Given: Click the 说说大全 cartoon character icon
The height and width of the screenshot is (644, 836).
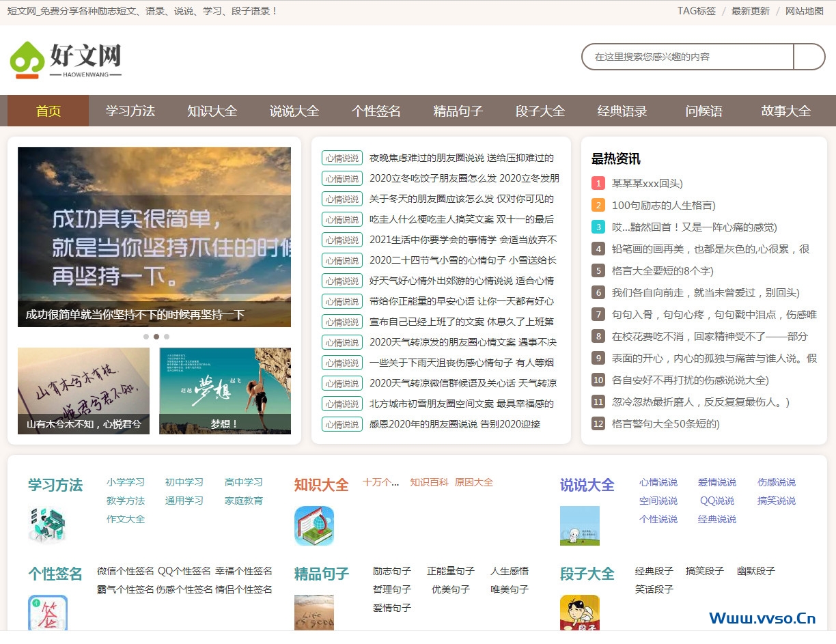Looking at the screenshot, I should (x=580, y=526).
